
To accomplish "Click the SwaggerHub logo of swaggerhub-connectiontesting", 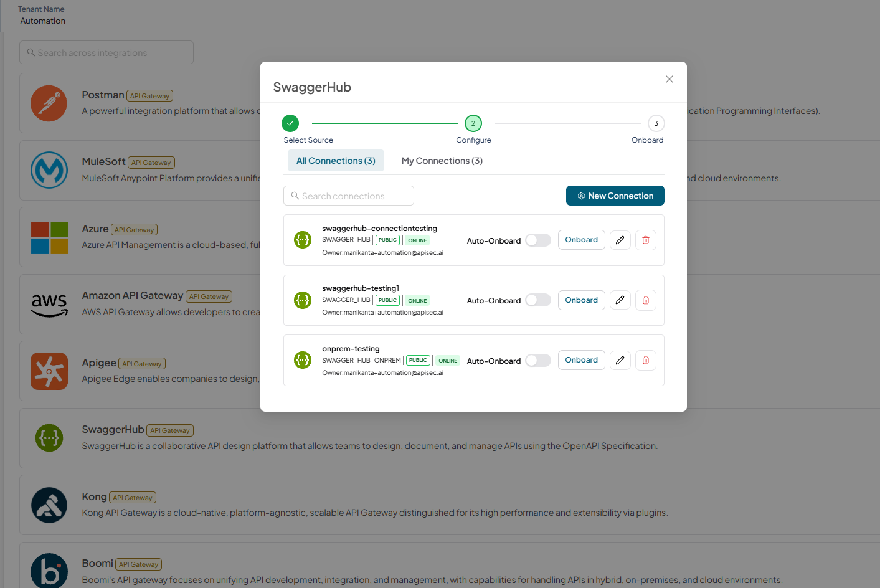I will [303, 240].
